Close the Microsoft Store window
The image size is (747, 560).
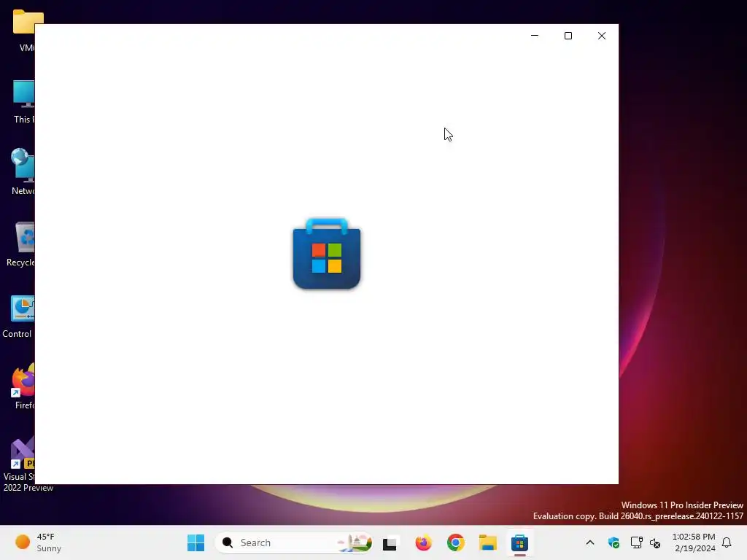click(602, 36)
